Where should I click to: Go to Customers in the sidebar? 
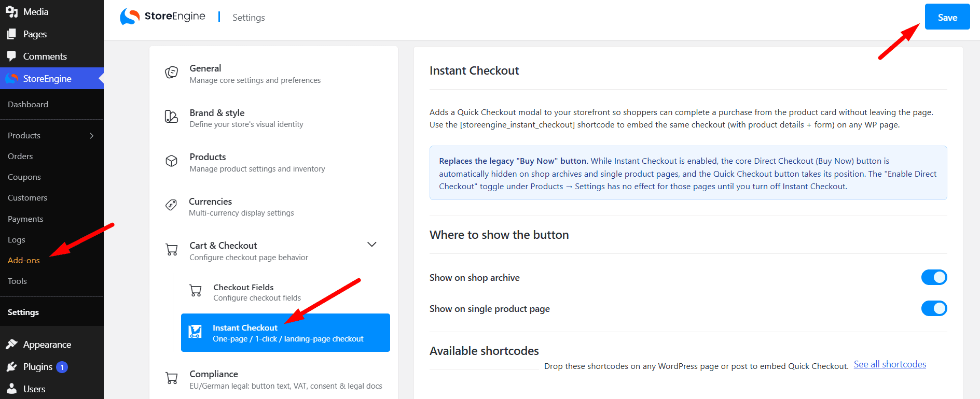click(x=27, y=197)
